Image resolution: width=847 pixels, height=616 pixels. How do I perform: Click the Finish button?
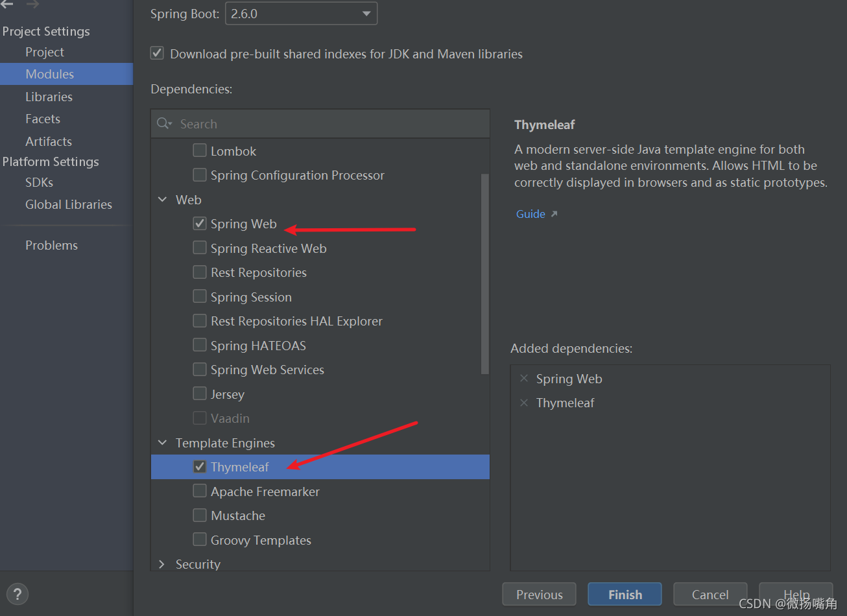point(625,595)
